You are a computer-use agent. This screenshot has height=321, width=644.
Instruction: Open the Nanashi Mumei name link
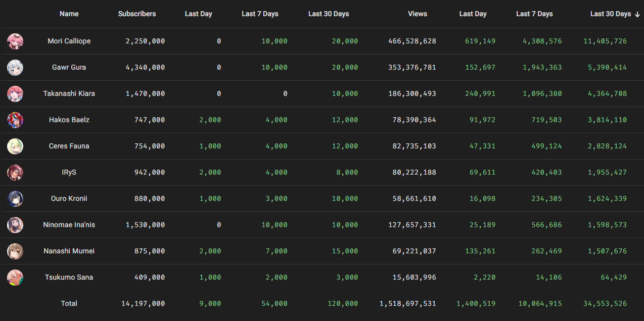coord(69,251)
